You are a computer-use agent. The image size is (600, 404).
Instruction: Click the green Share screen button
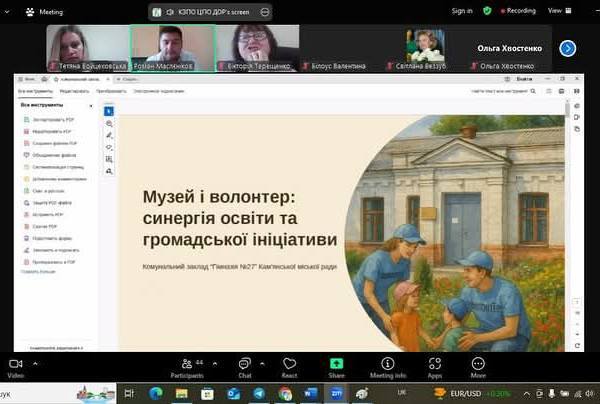click(337, 366)
